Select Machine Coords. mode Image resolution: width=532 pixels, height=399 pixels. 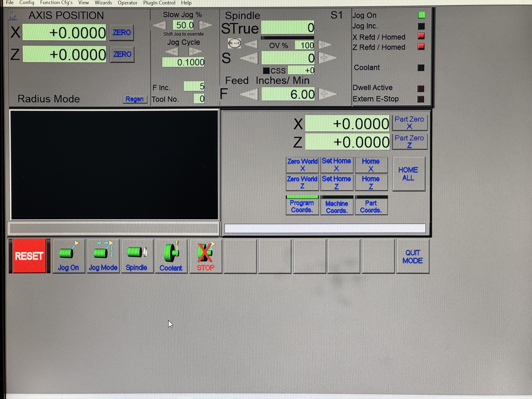337,205
